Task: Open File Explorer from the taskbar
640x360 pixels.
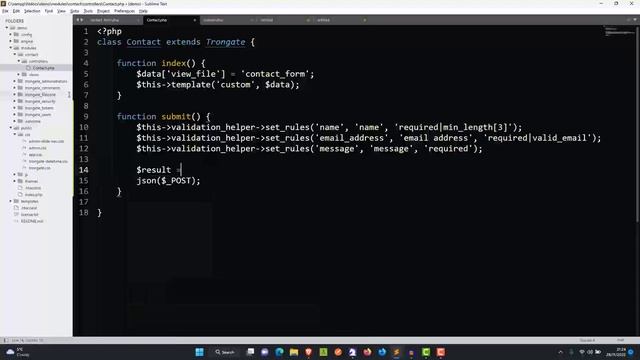Action: [x=294, y=352]
